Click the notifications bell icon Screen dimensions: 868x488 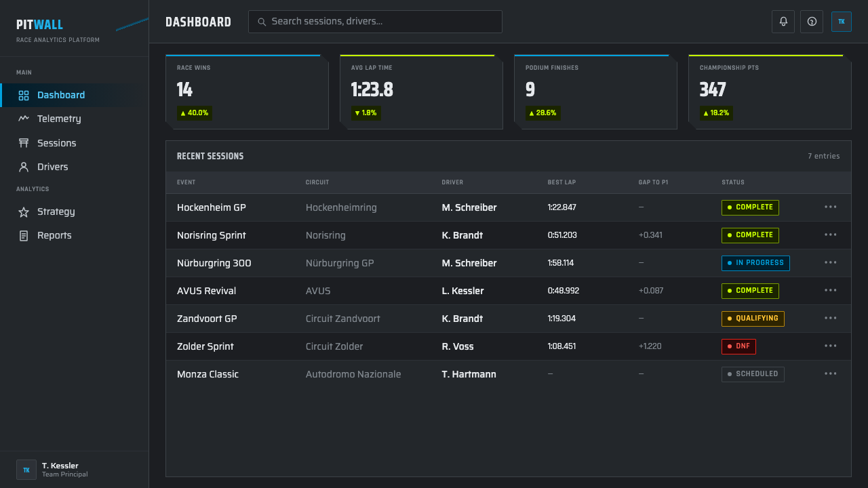tap(783, 22)
